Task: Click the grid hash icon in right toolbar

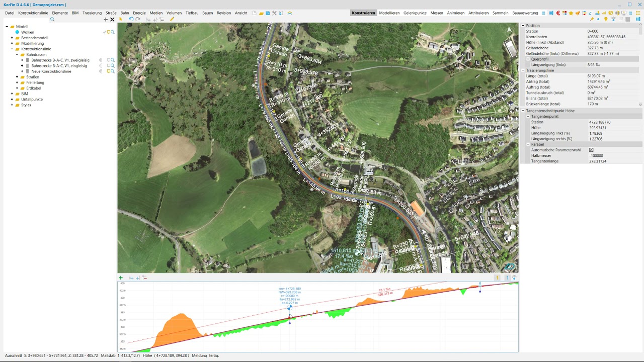Action: (x=621, y=19)
